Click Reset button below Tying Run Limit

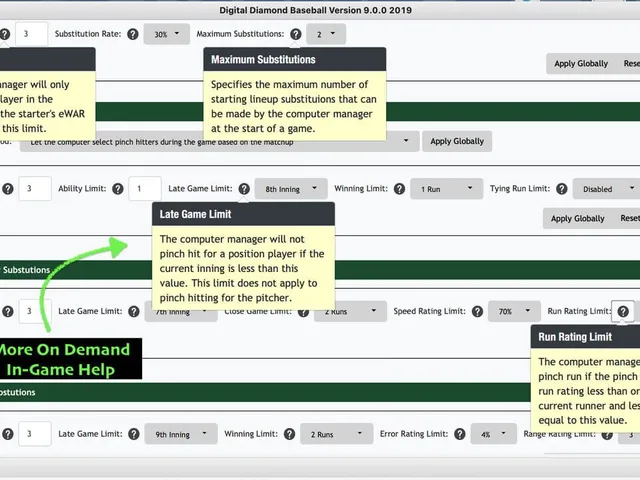point(630,218)
